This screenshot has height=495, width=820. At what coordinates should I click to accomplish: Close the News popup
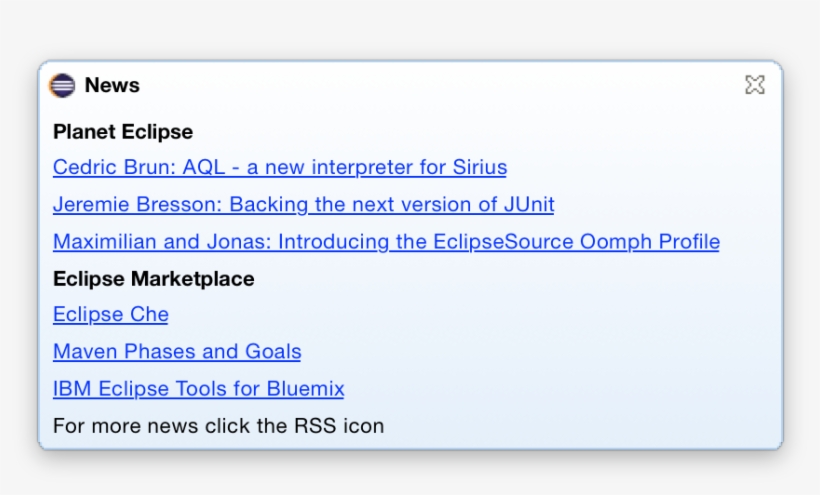755,85
